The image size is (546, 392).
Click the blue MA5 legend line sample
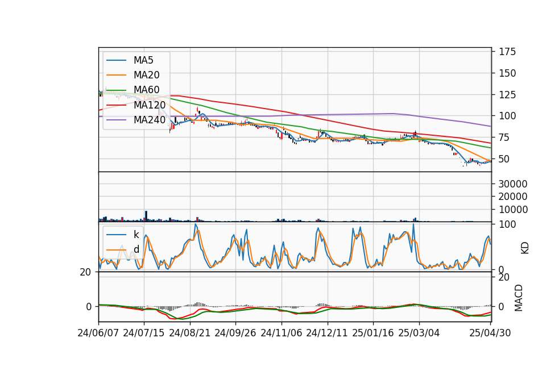tap(116, 60)
